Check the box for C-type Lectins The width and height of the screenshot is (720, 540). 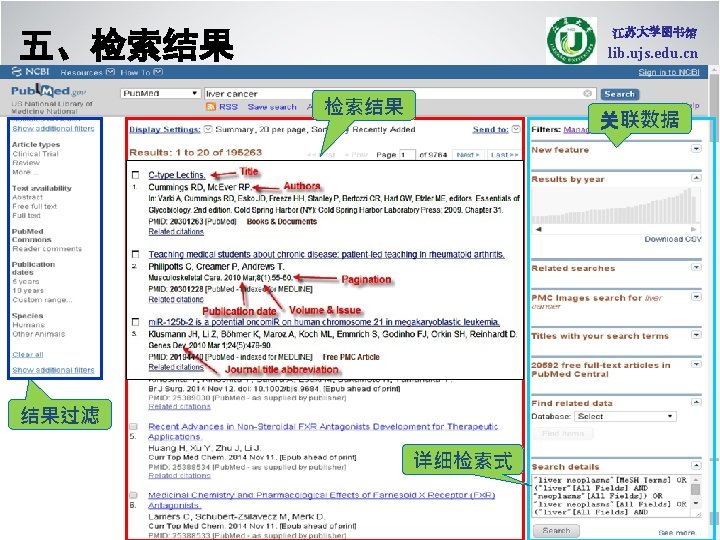tap(135, 175)
